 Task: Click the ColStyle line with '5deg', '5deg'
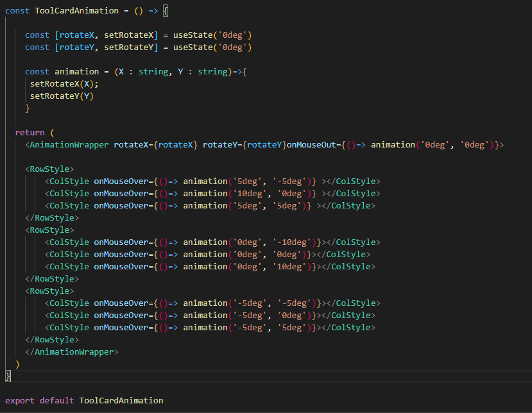coord(210,206)
